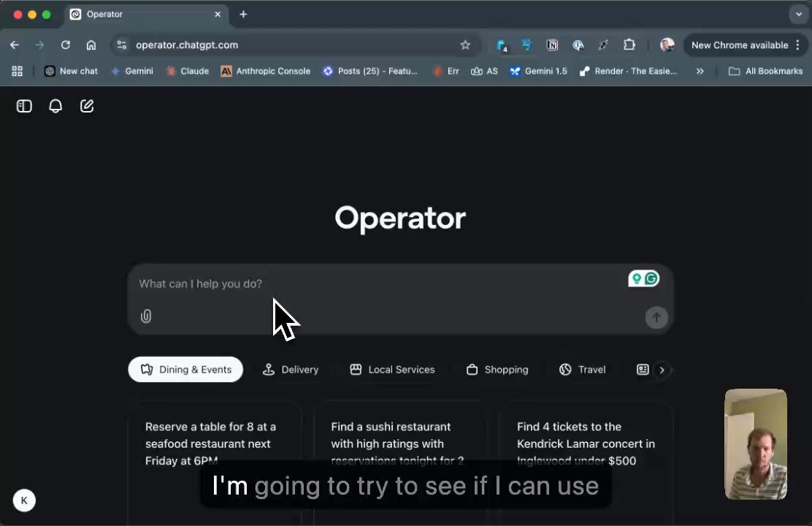This screenshot has height=526, width=812.
Task: Select the Travel category
Action: 582,370
